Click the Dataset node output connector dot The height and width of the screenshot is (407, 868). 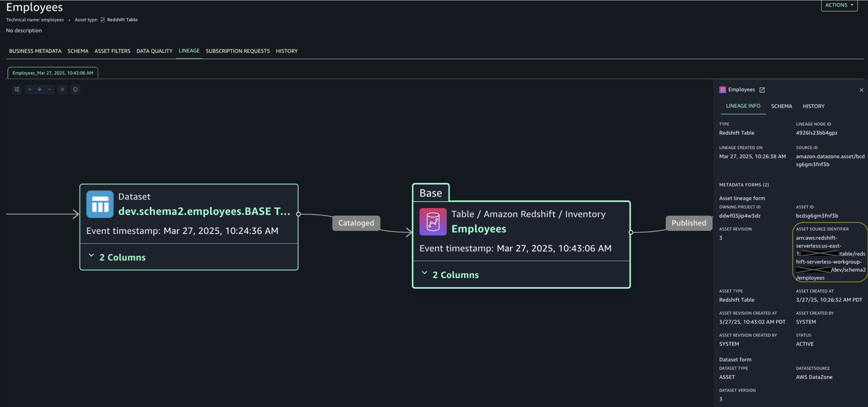tap(298, 214)
